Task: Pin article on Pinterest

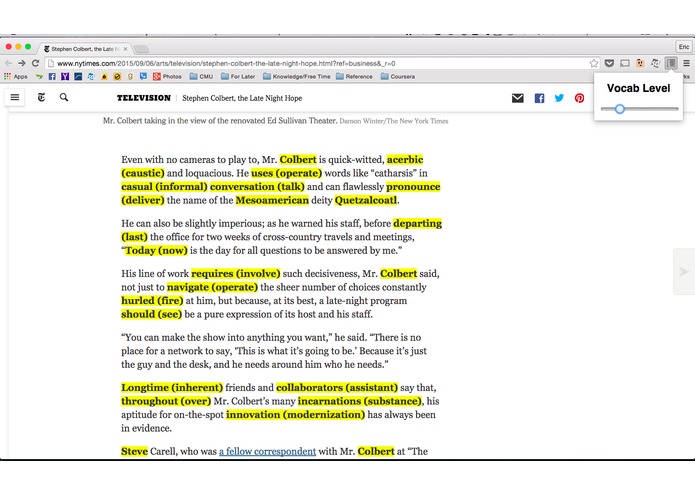Action: tap(579, 98)
